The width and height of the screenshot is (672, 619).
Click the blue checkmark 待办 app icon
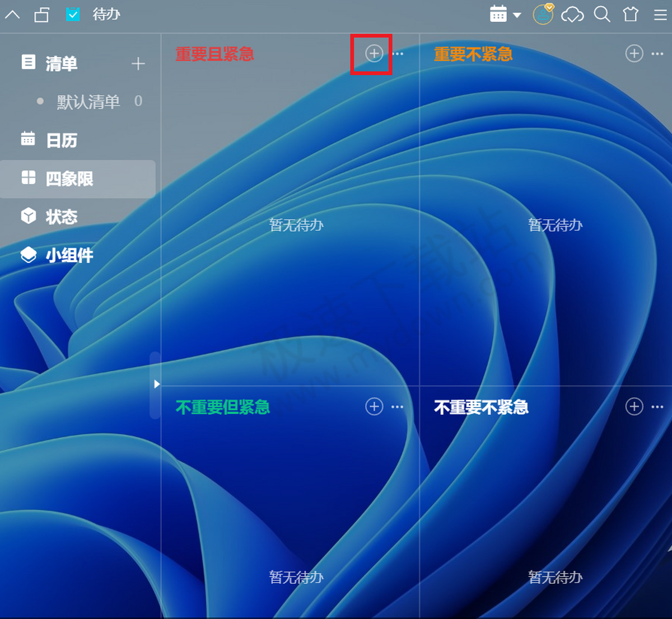[73, 14]
